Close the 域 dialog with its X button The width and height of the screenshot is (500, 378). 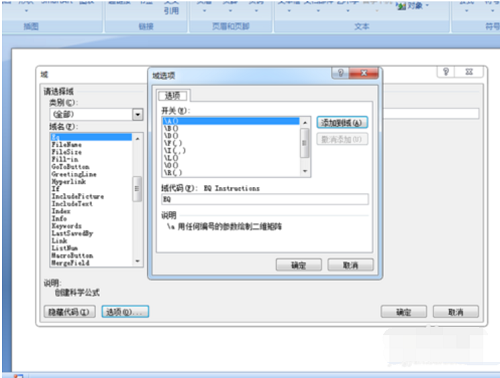click(x=469, y=72)
